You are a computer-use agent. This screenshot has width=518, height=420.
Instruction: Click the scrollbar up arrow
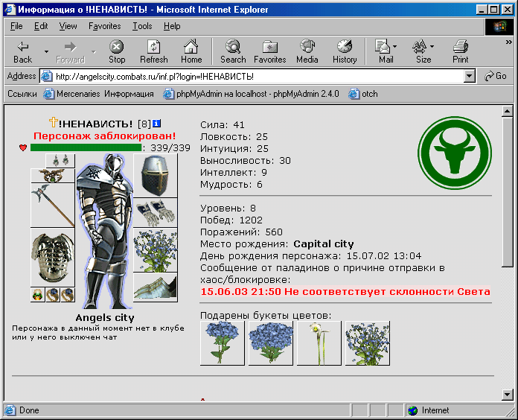(507, 112)
